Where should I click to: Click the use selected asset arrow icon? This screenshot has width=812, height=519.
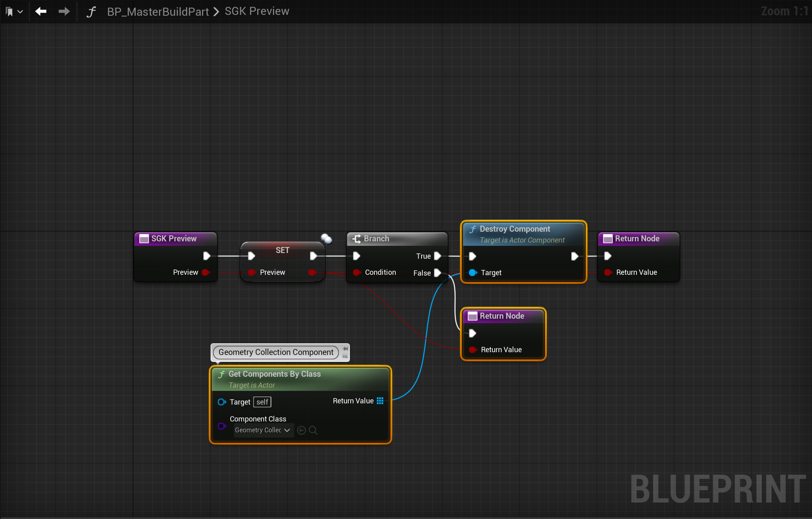[x=301, y=430]
